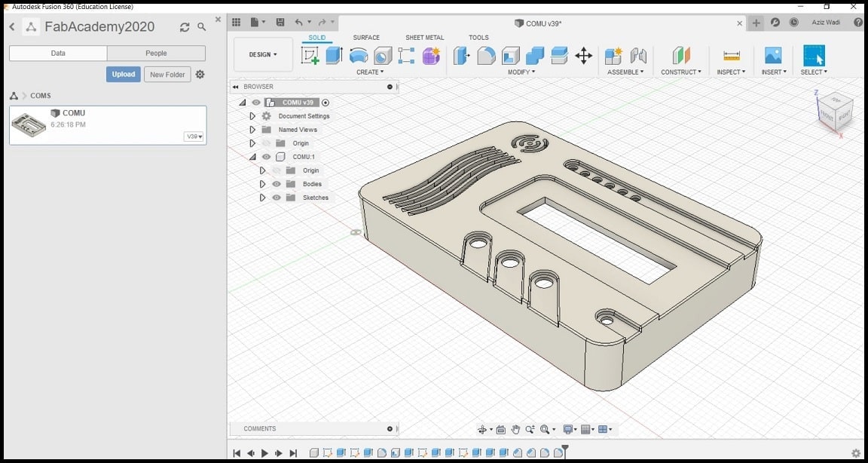Switch to the SHEET METAL tab
The image size is (868, 463).
[x=424, y=38]
